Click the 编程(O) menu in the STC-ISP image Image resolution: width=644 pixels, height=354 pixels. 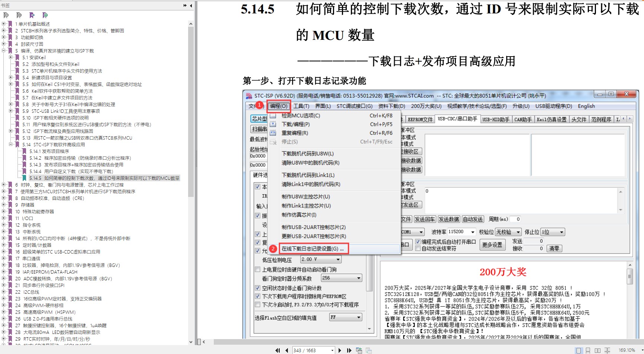279,106
